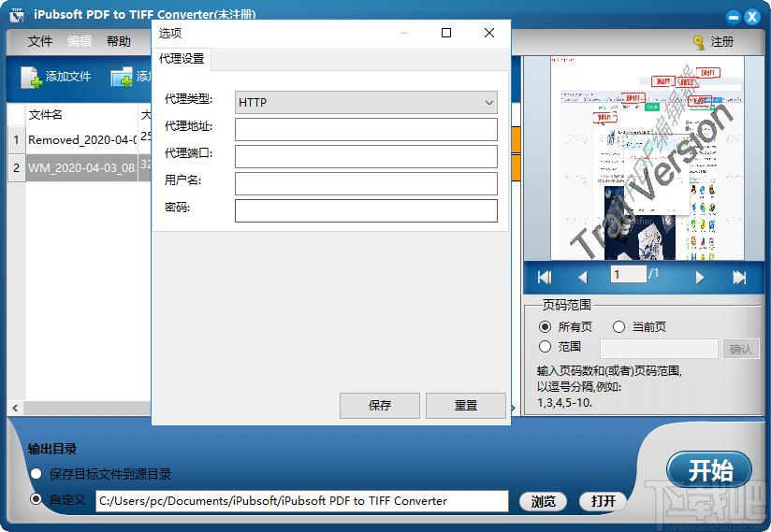Click the PDF preview thumbnail
The height and width of the screenshot is (532, 771).
pos(647,158)
